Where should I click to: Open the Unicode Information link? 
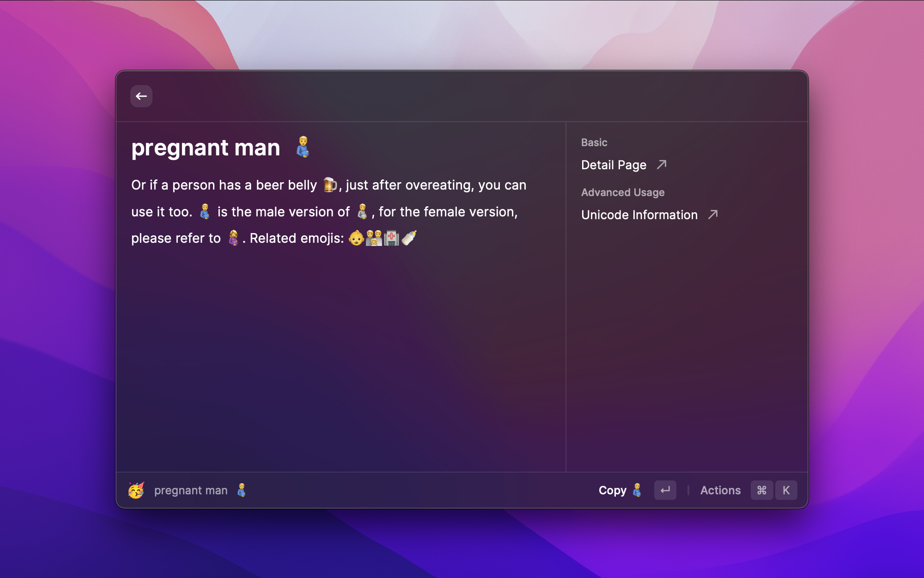[639, 215]
